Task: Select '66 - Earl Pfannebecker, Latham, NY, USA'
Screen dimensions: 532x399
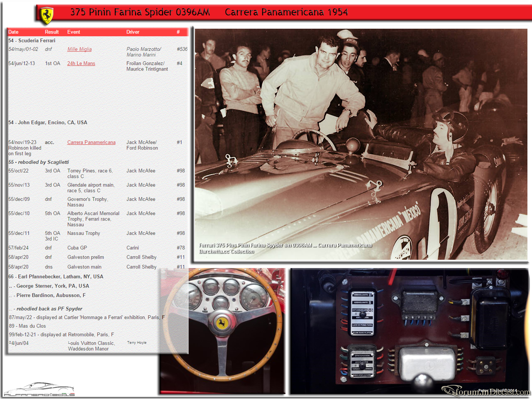Action: (x=56, y=276)
